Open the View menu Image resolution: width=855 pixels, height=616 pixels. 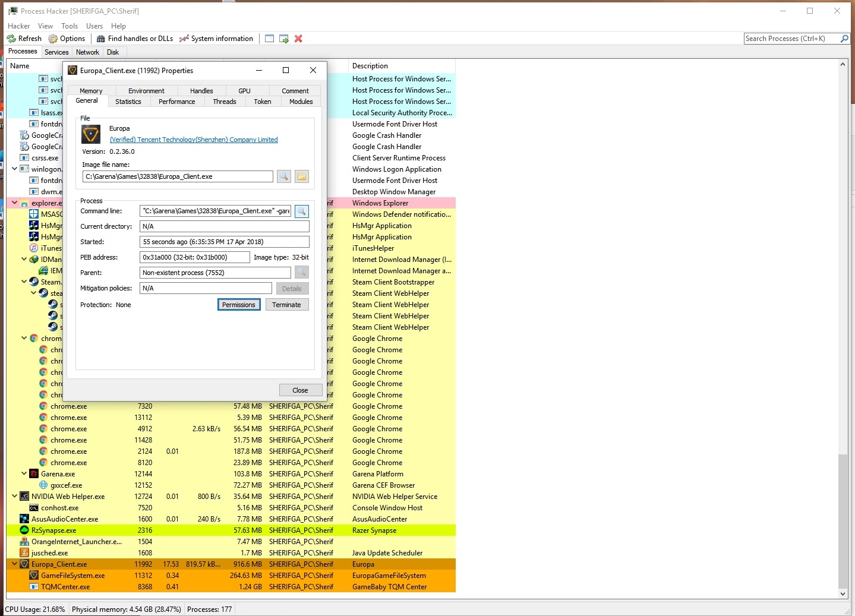pyautogui.click(x=46, y=26)
